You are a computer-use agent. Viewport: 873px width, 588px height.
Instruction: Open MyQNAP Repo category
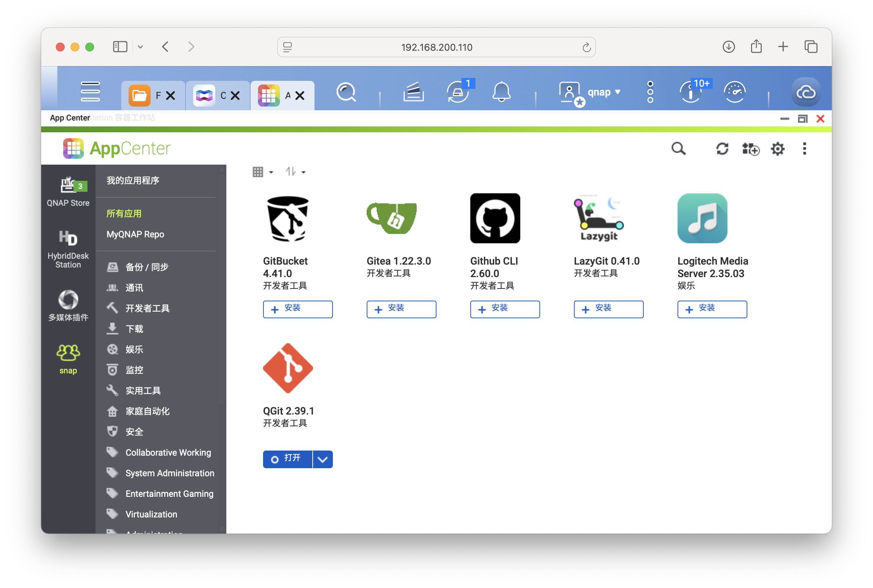click(x=135, y=234)
